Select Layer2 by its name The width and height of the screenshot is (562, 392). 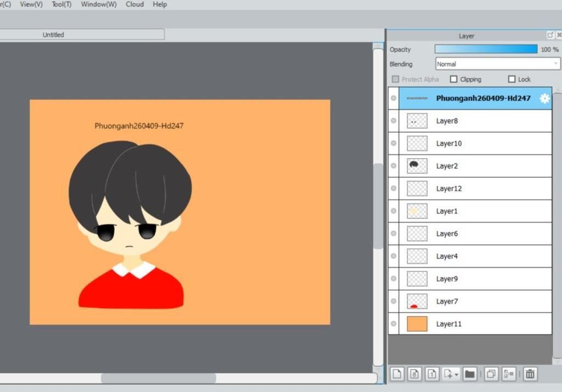(x=447, y=166)
